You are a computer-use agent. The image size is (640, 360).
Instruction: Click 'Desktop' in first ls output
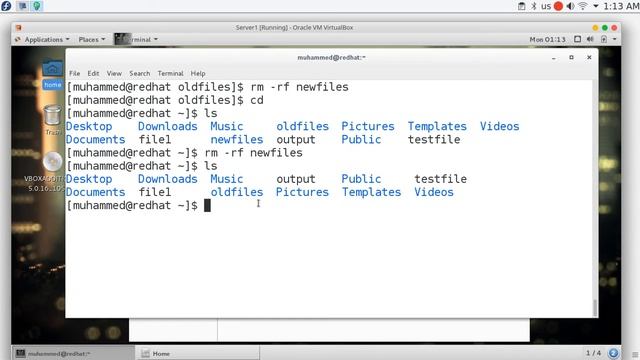click(x=89, y=127)
